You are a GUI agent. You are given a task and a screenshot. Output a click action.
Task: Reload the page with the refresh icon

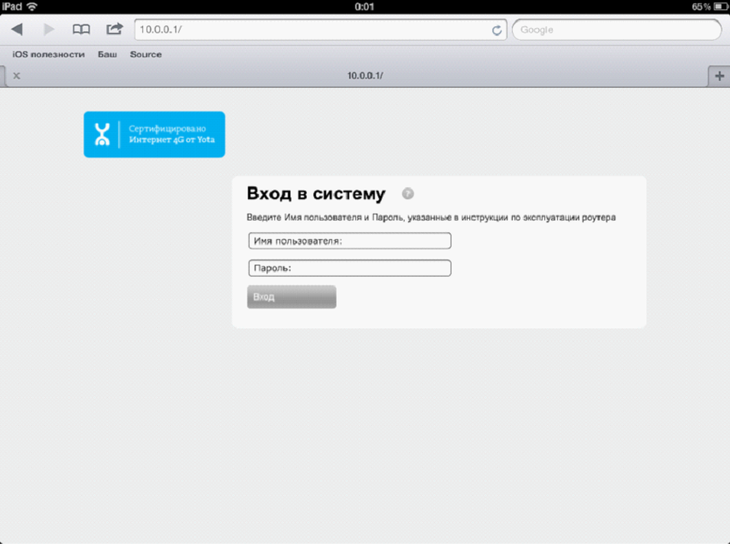[497, 31]
